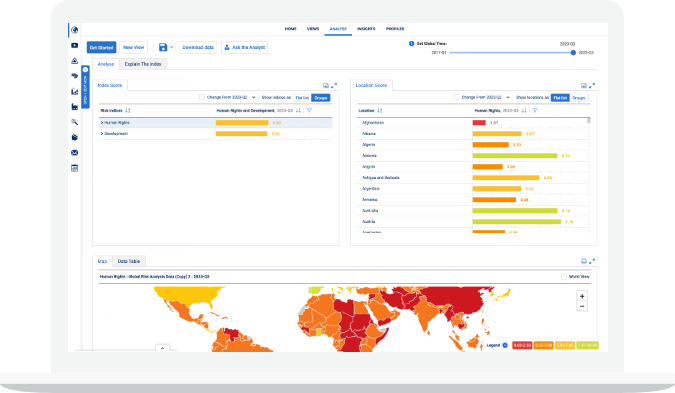Sort Human Rights and Development score column

[298, 111]
